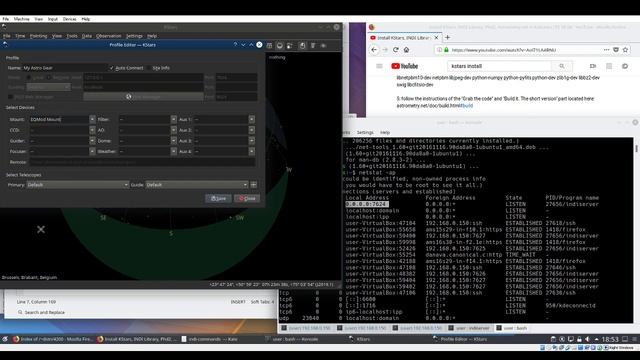This screenshot has height=360, width=640.
Task: Open the Mount device dropdown
Action: tap(92, 119)
